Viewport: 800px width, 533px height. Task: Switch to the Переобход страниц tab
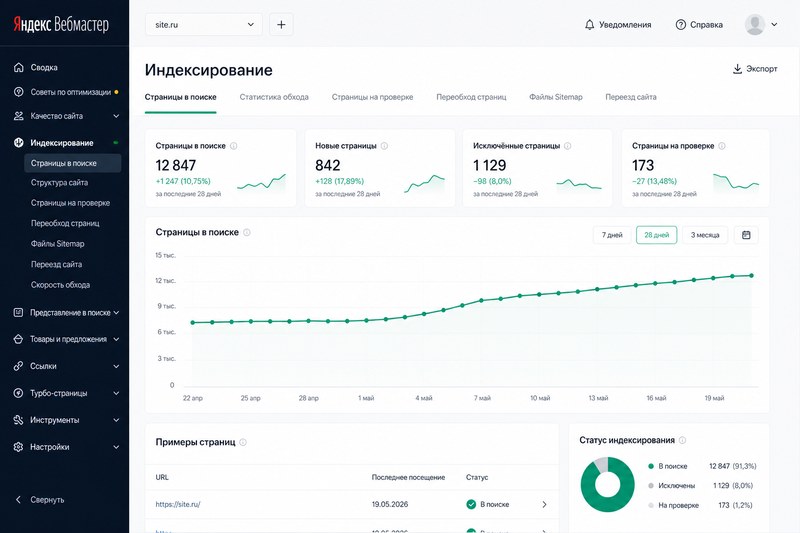(471, 97)
